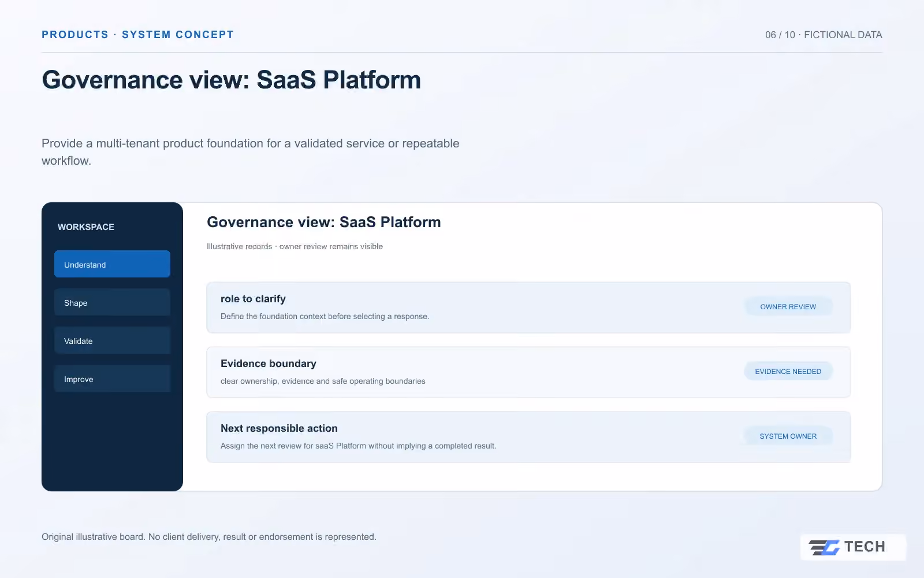The width and height of the screenshot is (924, 578).
Task: Click the panel heading 'Governance view: SaaS Platform'
Action: coord(324,222)
